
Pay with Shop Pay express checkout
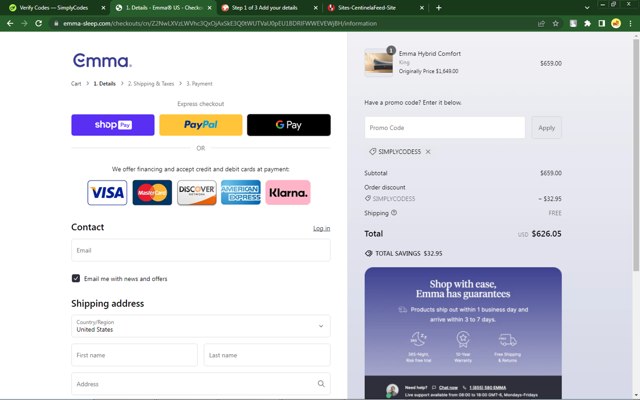click(x=113, y=125)
